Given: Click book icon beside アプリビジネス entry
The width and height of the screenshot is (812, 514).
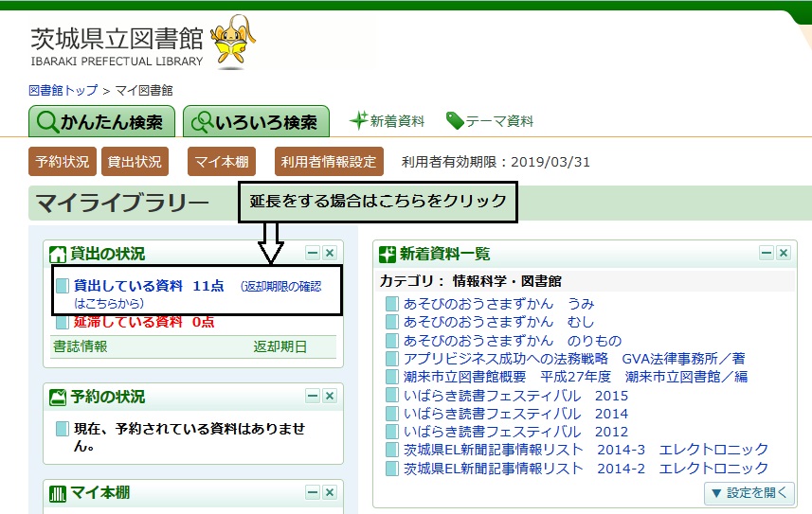Looking at the screenshot, I should point(392,359).
